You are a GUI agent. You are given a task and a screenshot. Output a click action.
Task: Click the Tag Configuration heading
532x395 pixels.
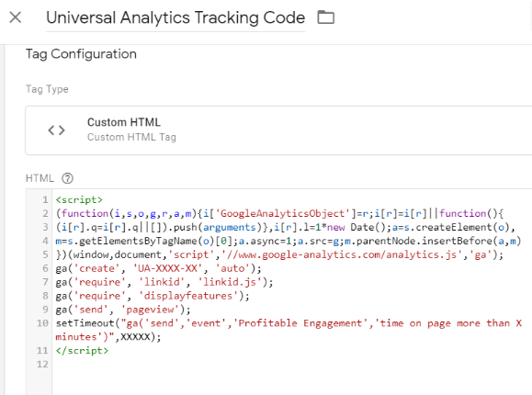click(81, 54)
